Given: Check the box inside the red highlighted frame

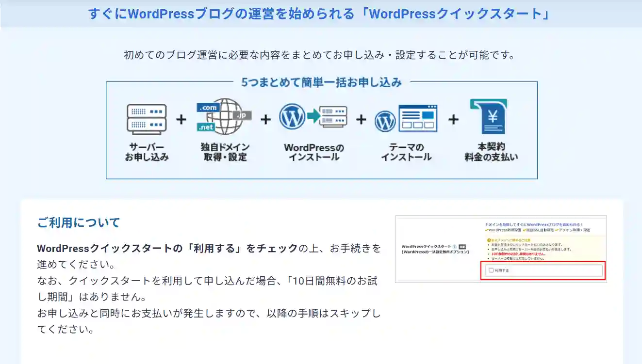Looking at the screenshot, I should [x=490, y=270].
